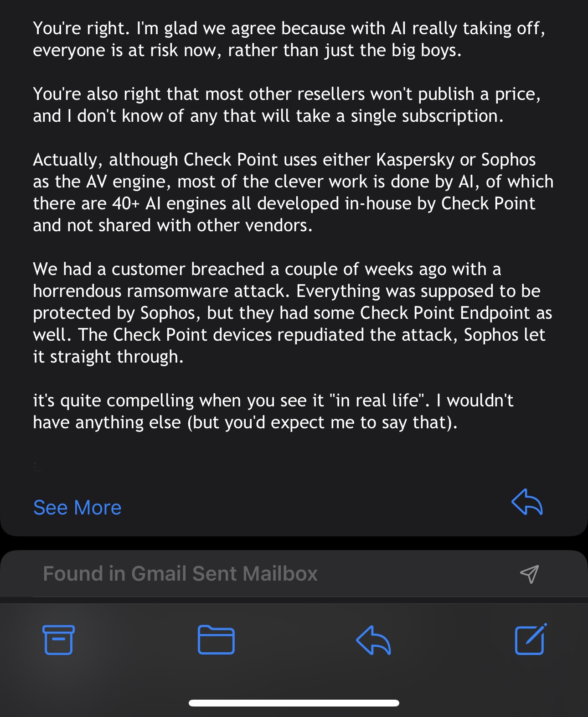Click the paper plane sent icon

click(529, 574)
